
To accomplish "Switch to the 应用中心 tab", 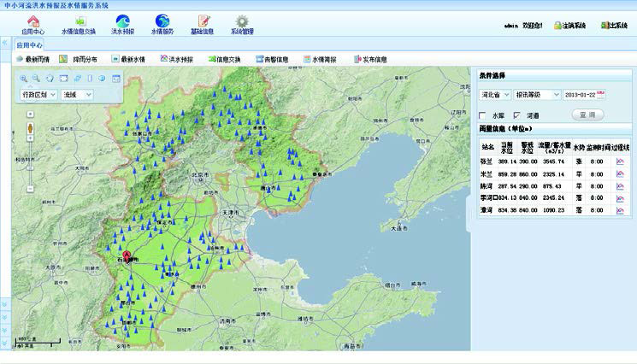I will tap(31, 45).
